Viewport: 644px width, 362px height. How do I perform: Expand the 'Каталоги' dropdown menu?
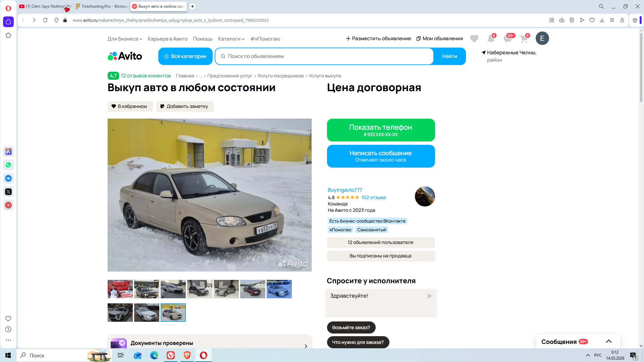231,39
